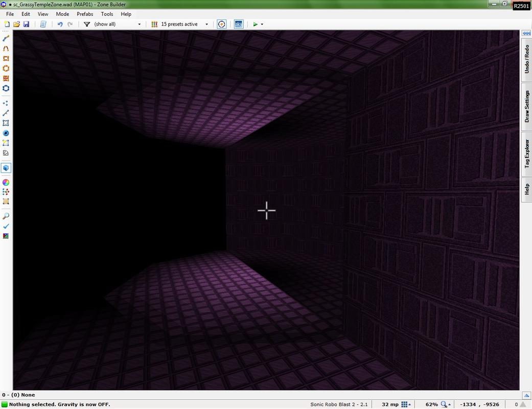Switch to Linedefs mode
This screenshot has width=532, height=409.
(x=6, y=113)
